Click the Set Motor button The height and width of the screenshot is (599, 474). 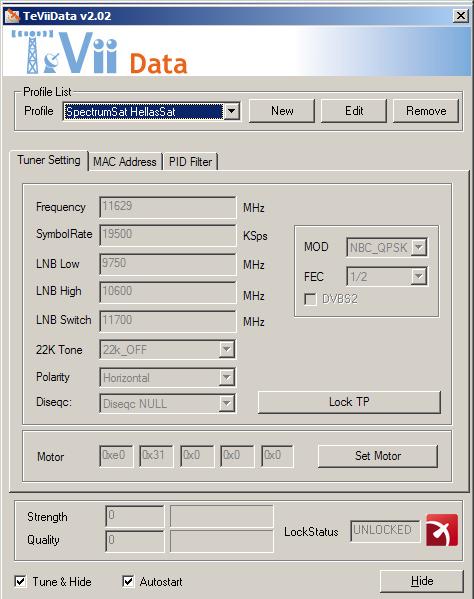point(378,456)
